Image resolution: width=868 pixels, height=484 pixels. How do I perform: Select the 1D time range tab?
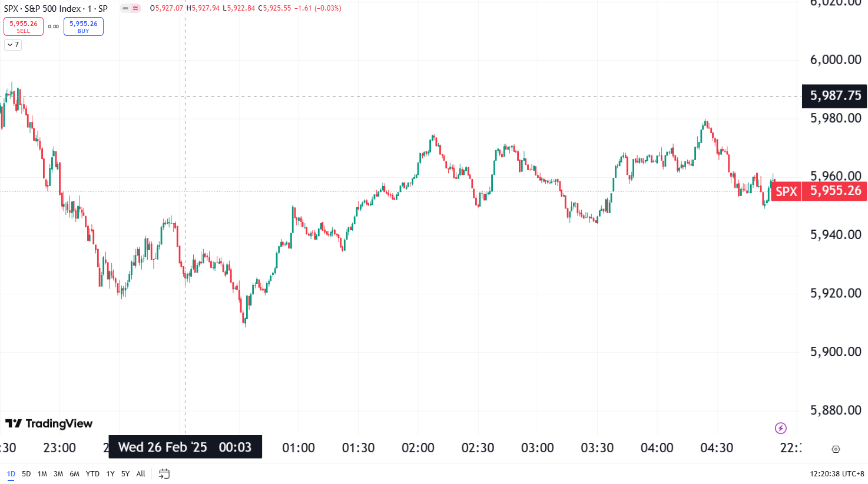11,473
